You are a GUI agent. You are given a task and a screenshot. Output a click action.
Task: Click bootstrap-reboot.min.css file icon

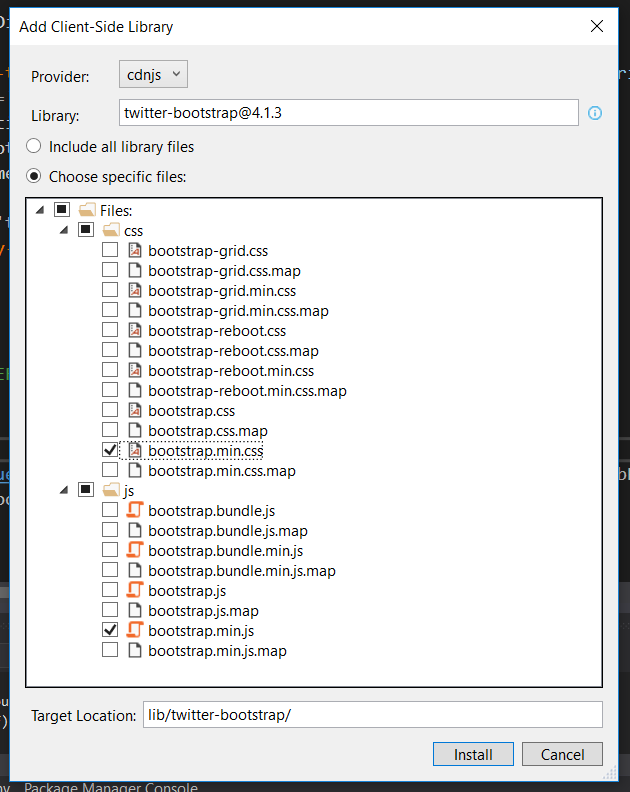pos(134,370)
